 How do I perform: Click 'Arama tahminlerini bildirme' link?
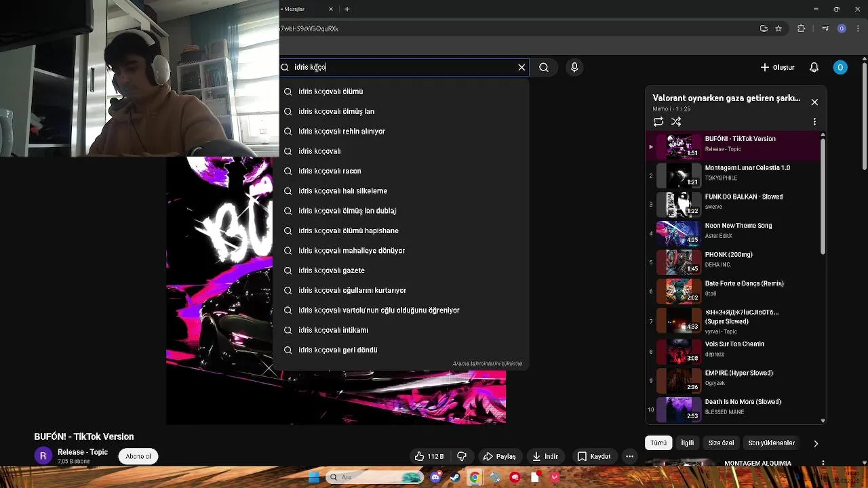point(487,364)
